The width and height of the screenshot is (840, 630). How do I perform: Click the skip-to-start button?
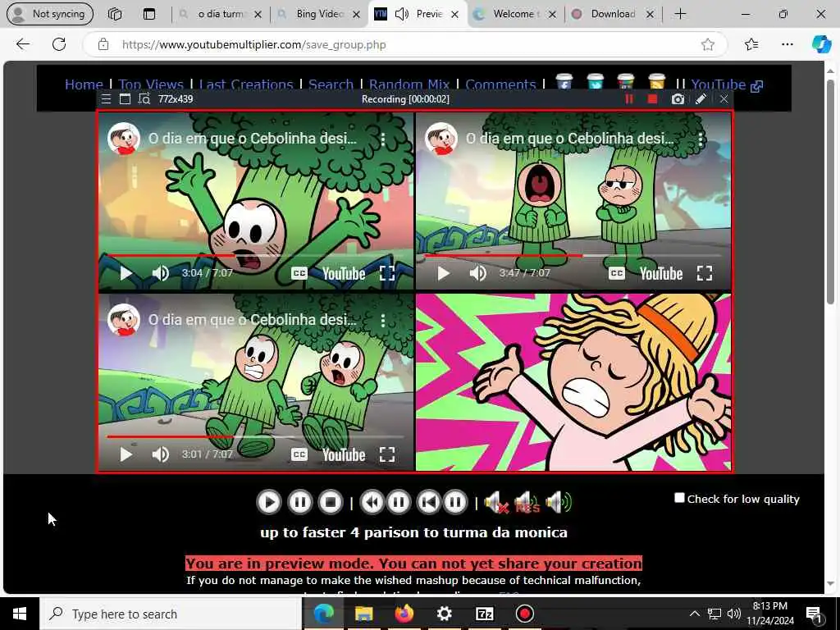428,502
